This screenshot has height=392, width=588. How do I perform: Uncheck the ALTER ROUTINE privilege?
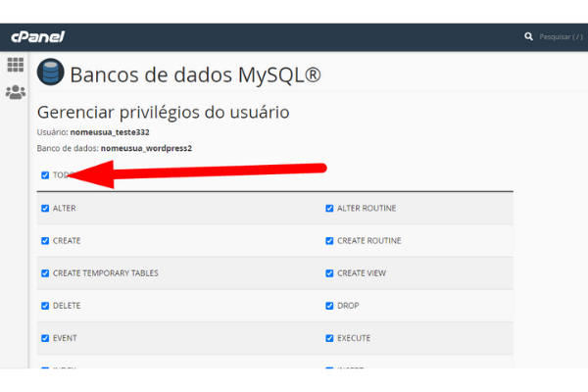point(329,208)
